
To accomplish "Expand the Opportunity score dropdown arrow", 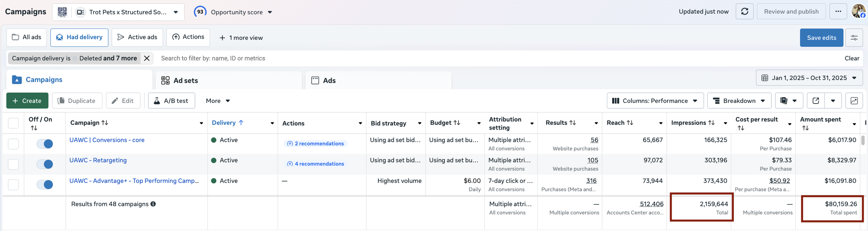I will coord(270,12).
